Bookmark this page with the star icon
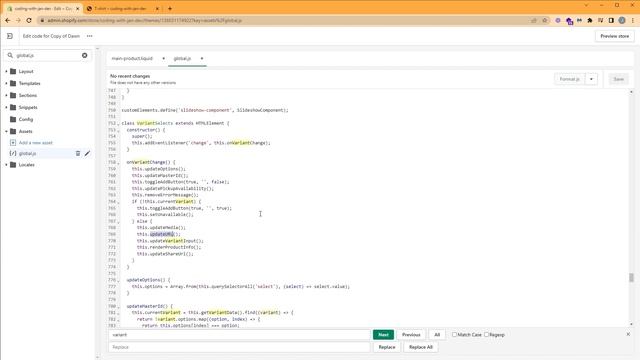Viewport: 640px width, 360px height. pos(544,20)
